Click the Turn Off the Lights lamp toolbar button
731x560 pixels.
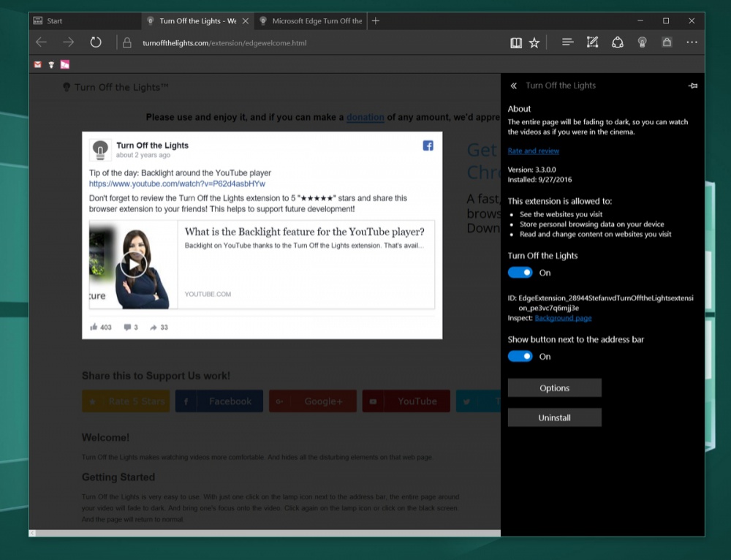pos(642,42)
